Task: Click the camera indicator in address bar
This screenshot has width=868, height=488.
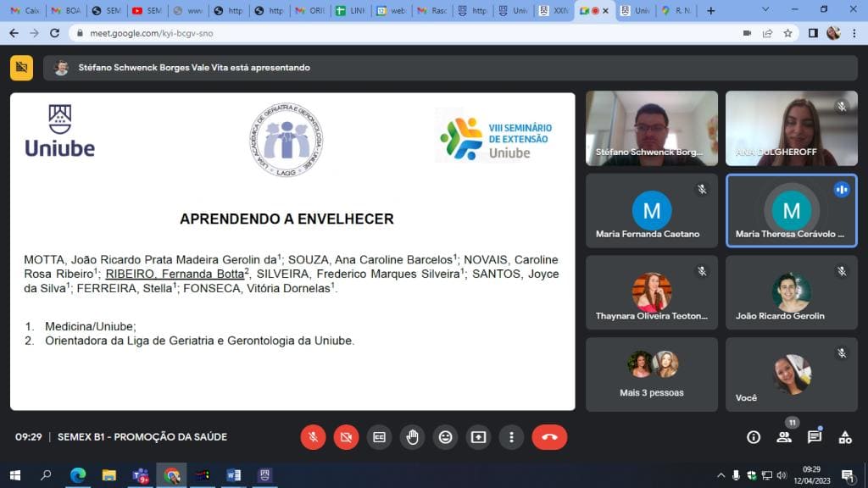Action: 747,33
